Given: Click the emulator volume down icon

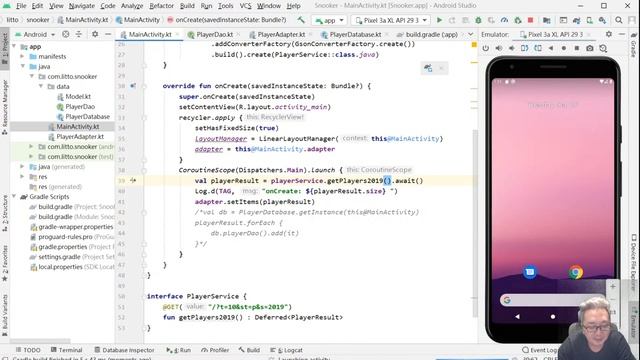Looking at the screenshot, I should [x=511, y=48].
